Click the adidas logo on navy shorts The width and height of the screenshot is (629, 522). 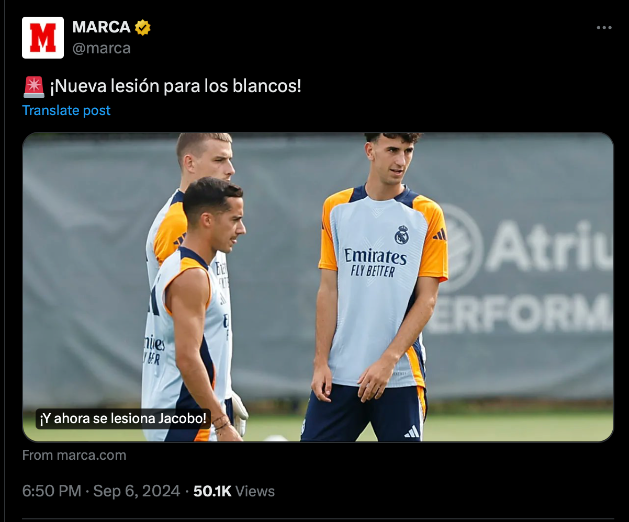pyautogui.click(x=412, y=432)
